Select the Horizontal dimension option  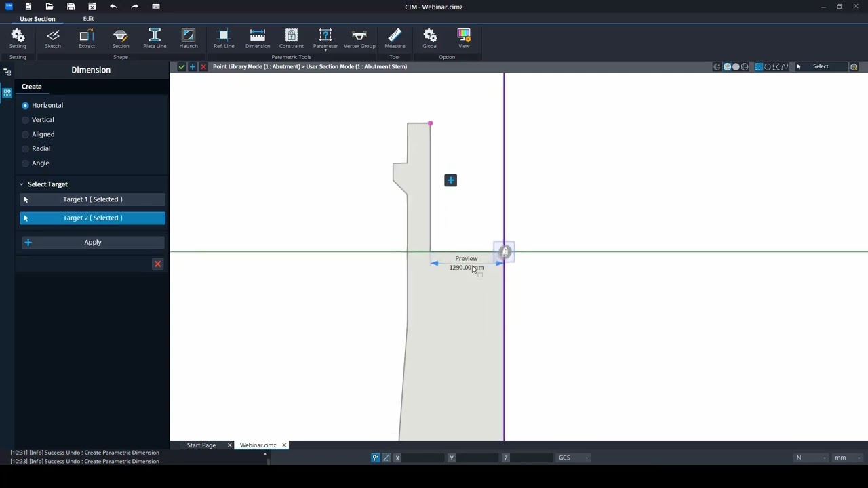tap(43, 105)
